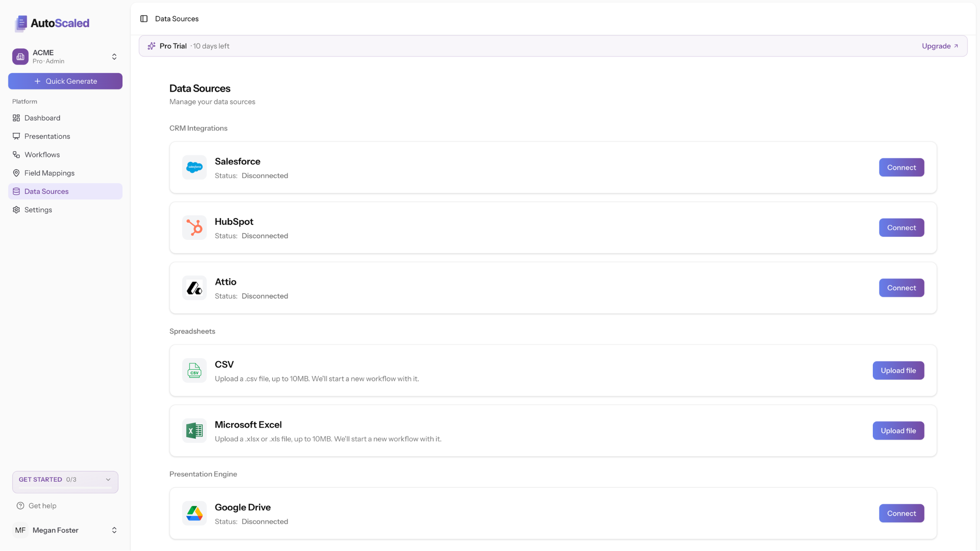The image size is (980, 551).
Task: Click the Upgrade link
Action: (939, 45)
